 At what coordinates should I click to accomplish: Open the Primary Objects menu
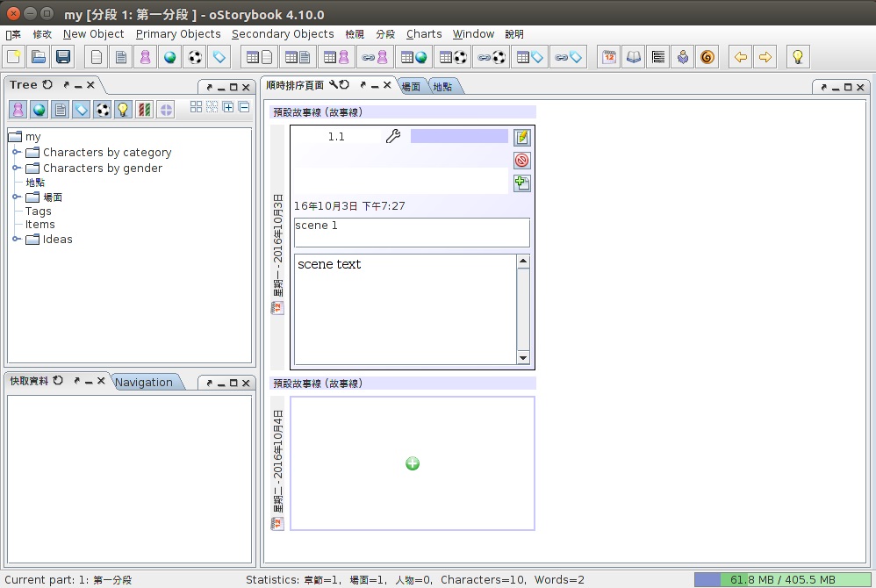click(178, 34)
